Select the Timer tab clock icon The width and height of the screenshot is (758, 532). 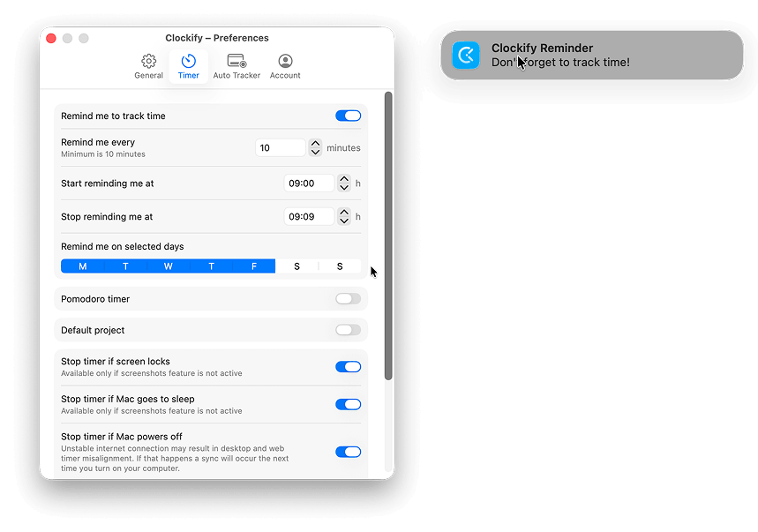188,61
